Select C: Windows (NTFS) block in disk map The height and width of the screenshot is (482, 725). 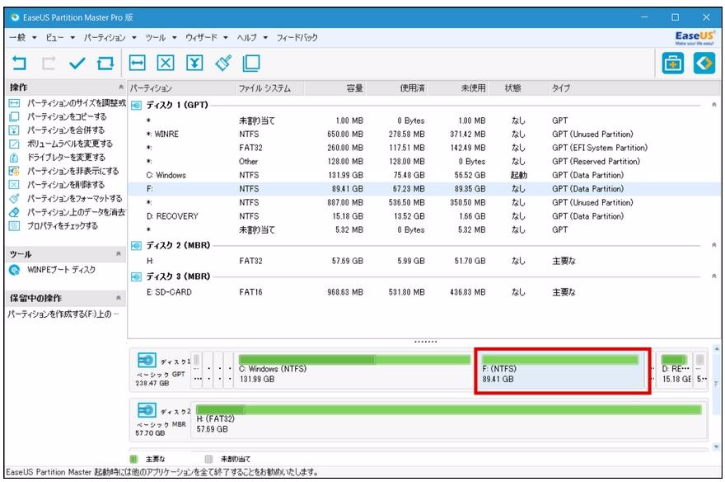click(354, 370)
